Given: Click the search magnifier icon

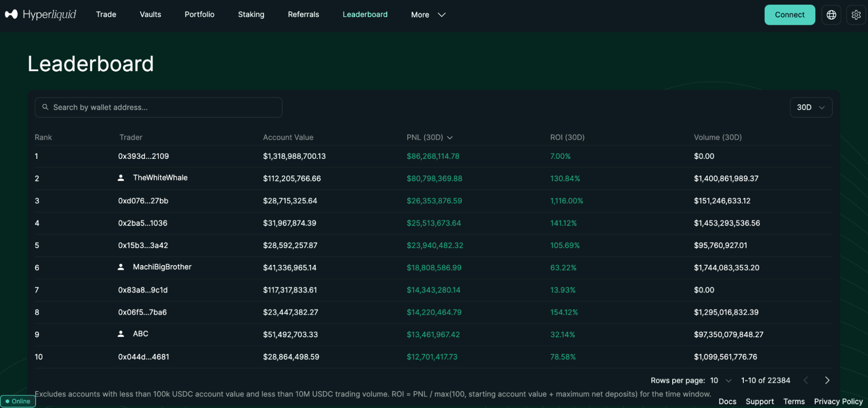Looking at the screenshot, I should (x=45, y=107).
